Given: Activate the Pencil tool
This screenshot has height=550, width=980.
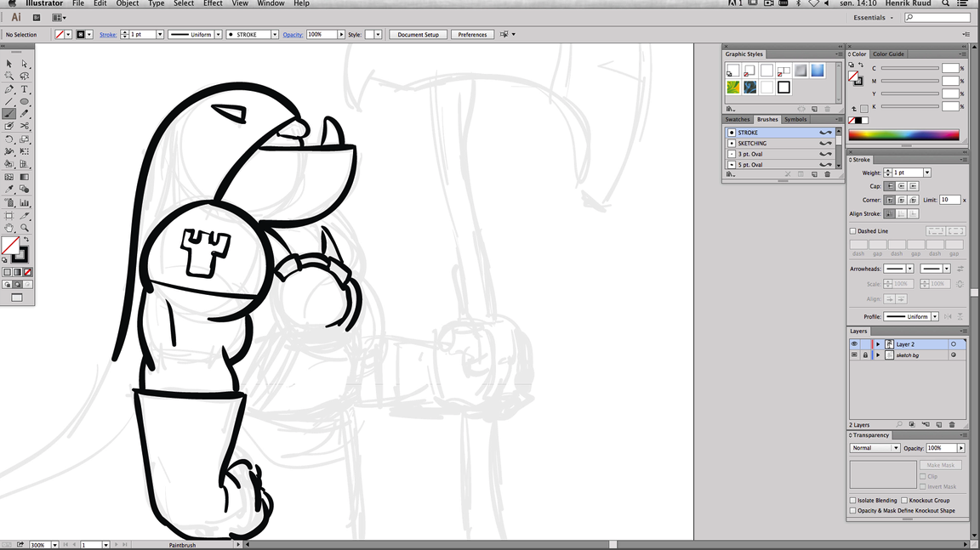Looking at the screenshot, I should pyautogui.click(x=25, y=114).
